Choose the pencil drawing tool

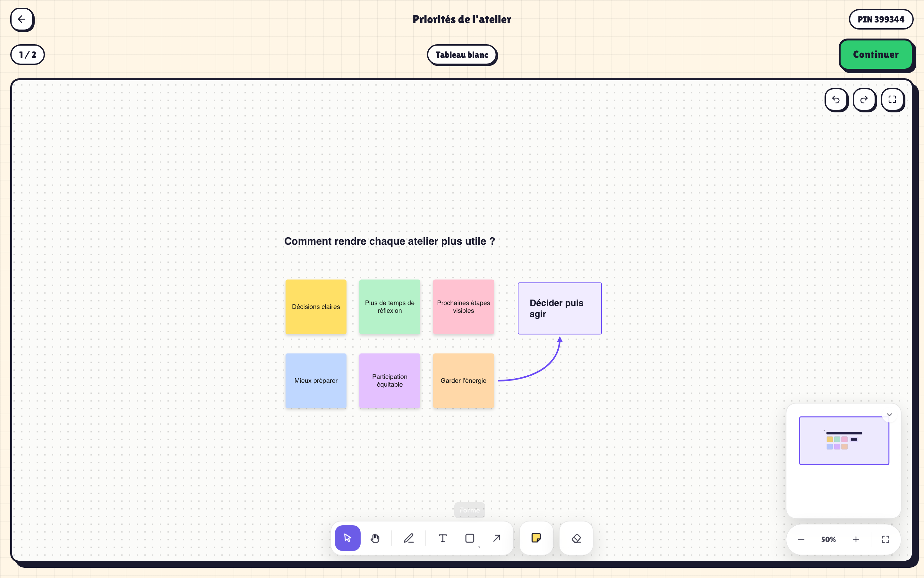pos(409,538)
